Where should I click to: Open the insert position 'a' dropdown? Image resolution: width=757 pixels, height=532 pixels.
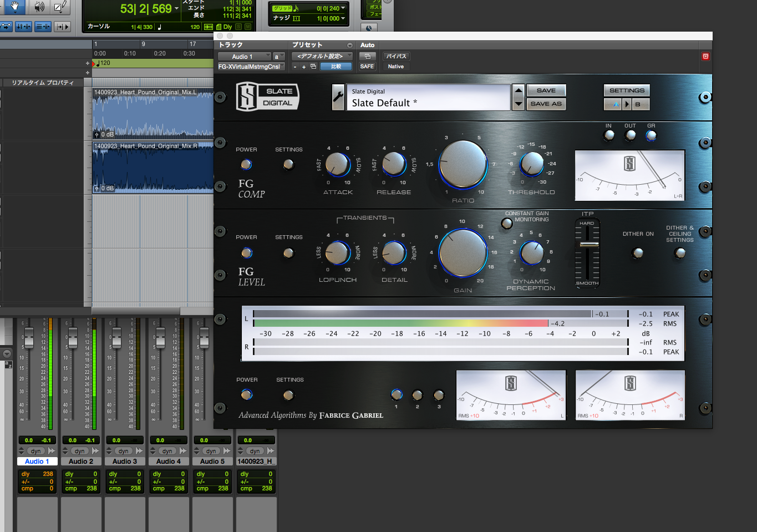(x=279, y=57)
